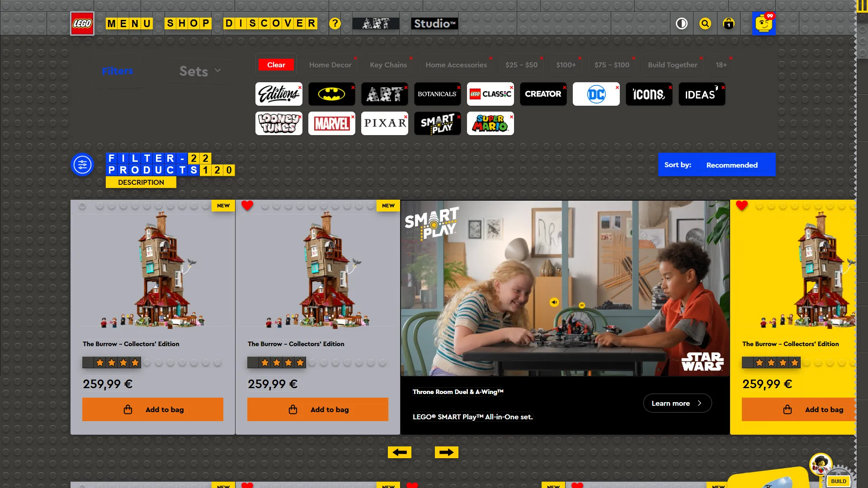Viewport: 868px width, 488px height.
Task: Open the shopping bag icon in header
Action: [729, 23]
